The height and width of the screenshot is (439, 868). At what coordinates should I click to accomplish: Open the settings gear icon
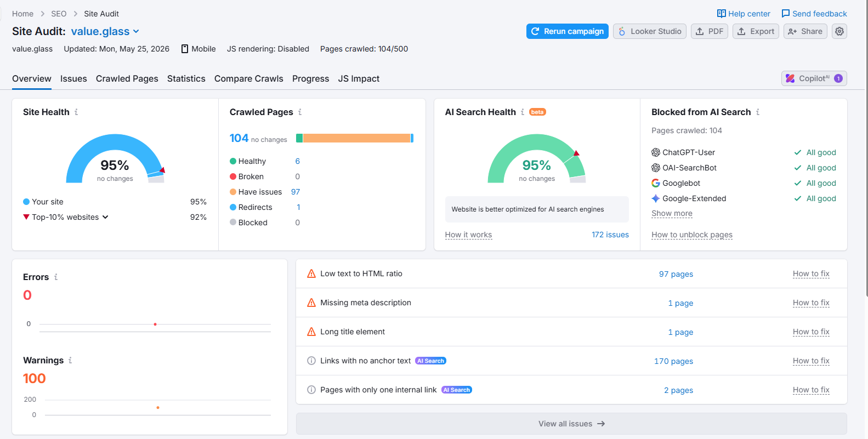point(839,31)
